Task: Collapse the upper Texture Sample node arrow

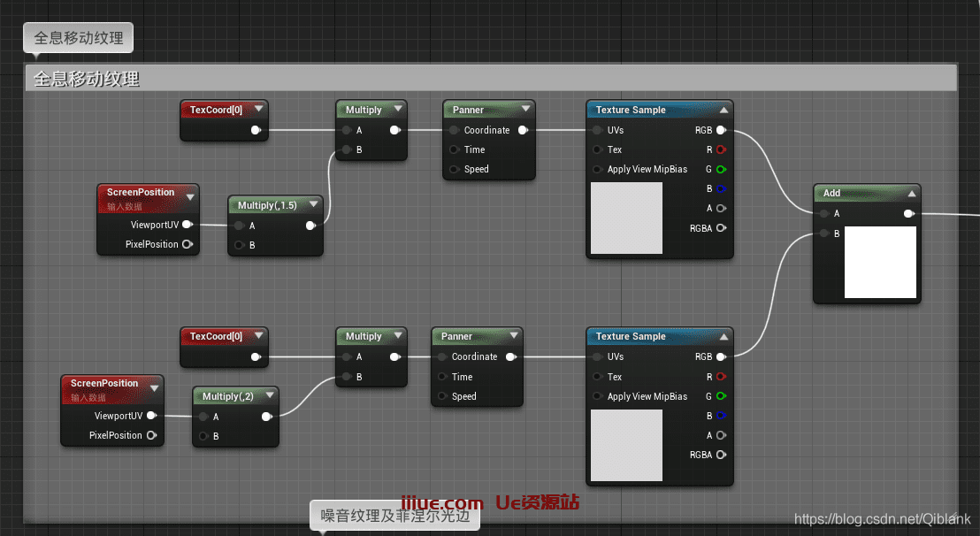Action: pos(724,110)
